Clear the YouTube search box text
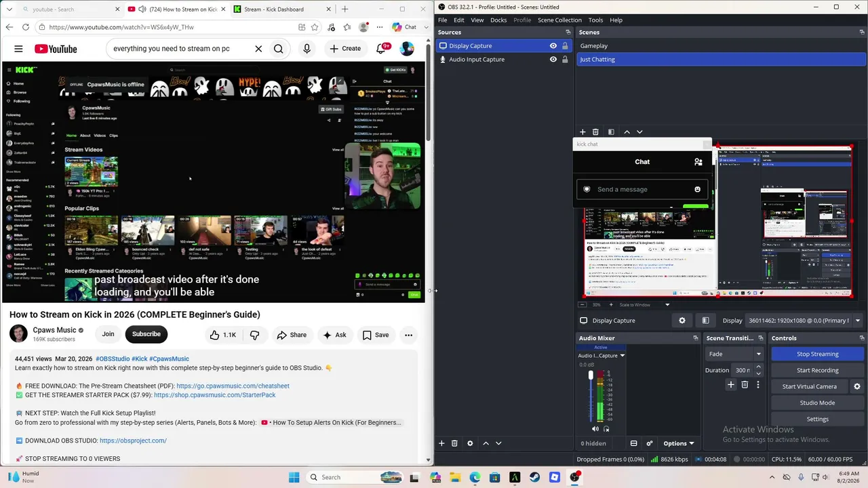Viewport: 868px width, 488px height. click(x=258, y=49)
